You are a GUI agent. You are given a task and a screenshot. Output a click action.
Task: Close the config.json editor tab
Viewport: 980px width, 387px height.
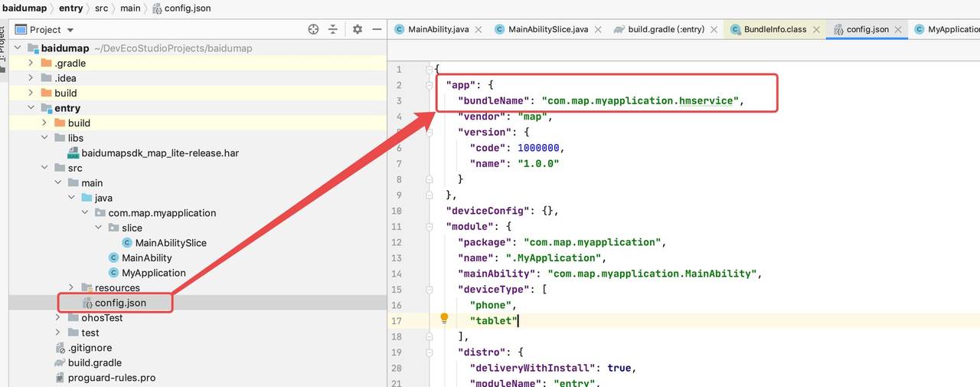(899, 29)
